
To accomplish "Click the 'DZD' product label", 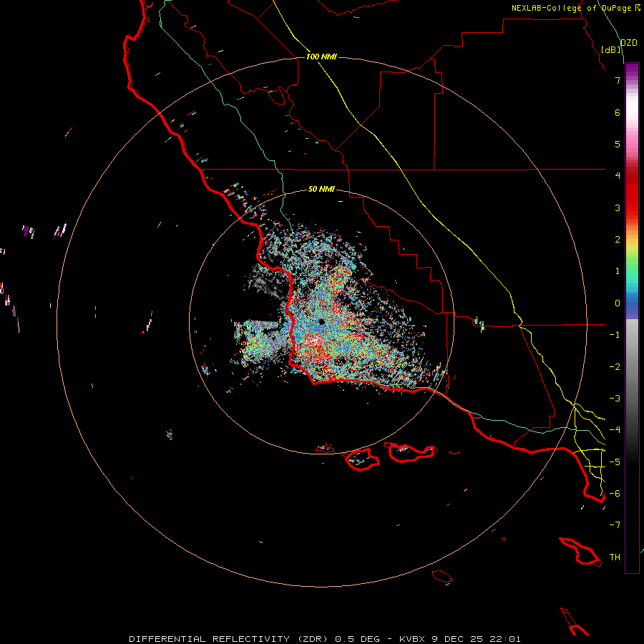I will click(x=629, y=43).
